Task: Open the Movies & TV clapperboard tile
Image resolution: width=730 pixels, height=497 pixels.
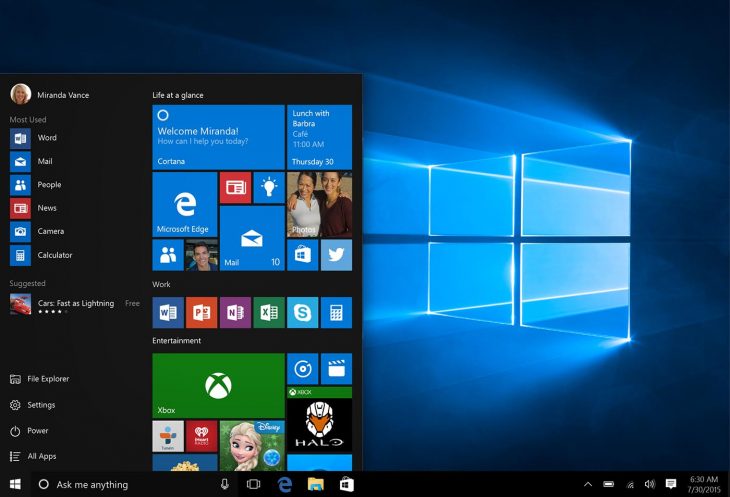Action: click(336, 369)
